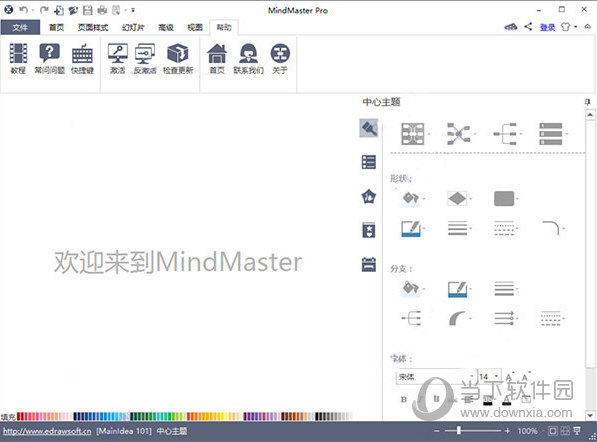Open Contact Us (联系我们)
The image size is (597, 442).
[x=248, y=58]
